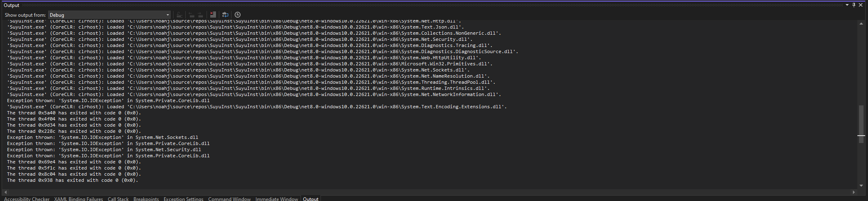Switch to the Accessibility Checker tab
This screenshot has height=201, width=868.
point(27,199)
